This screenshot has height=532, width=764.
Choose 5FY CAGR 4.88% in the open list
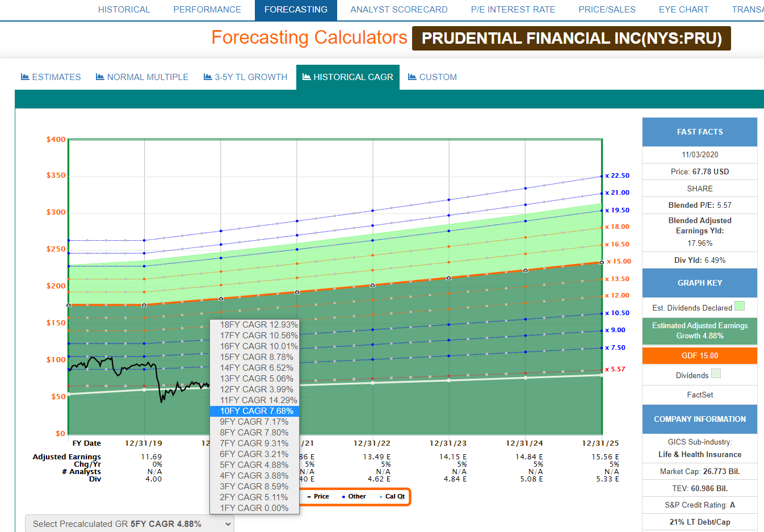(x=255, y=465)
